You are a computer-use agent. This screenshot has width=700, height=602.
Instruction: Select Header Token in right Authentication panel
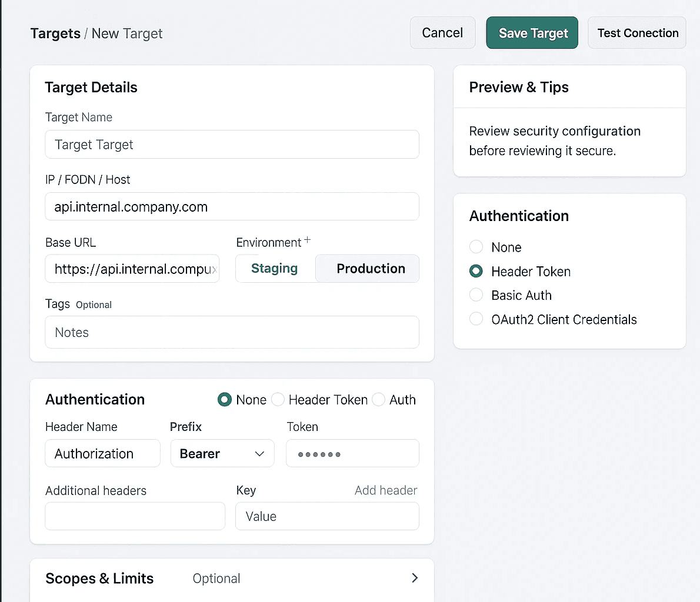pos(476,271)
